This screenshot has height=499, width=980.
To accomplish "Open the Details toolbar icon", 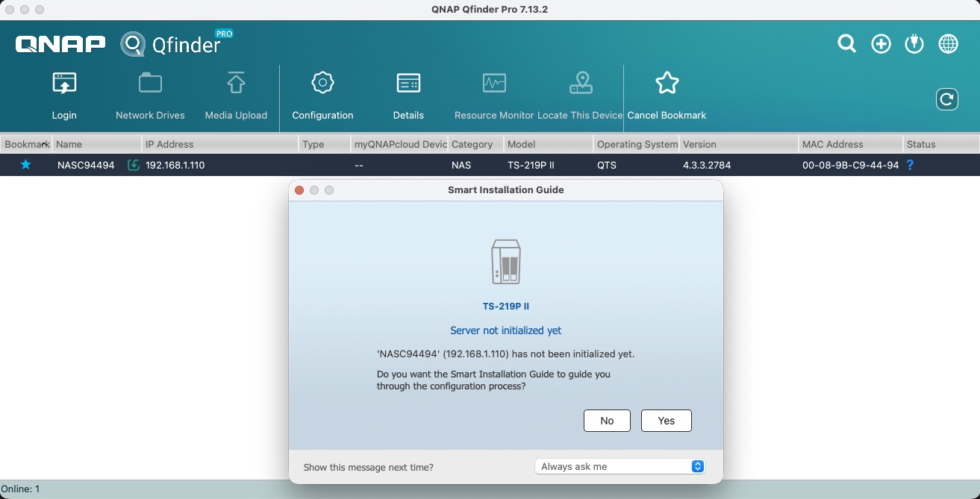I will tap(408, 84).
